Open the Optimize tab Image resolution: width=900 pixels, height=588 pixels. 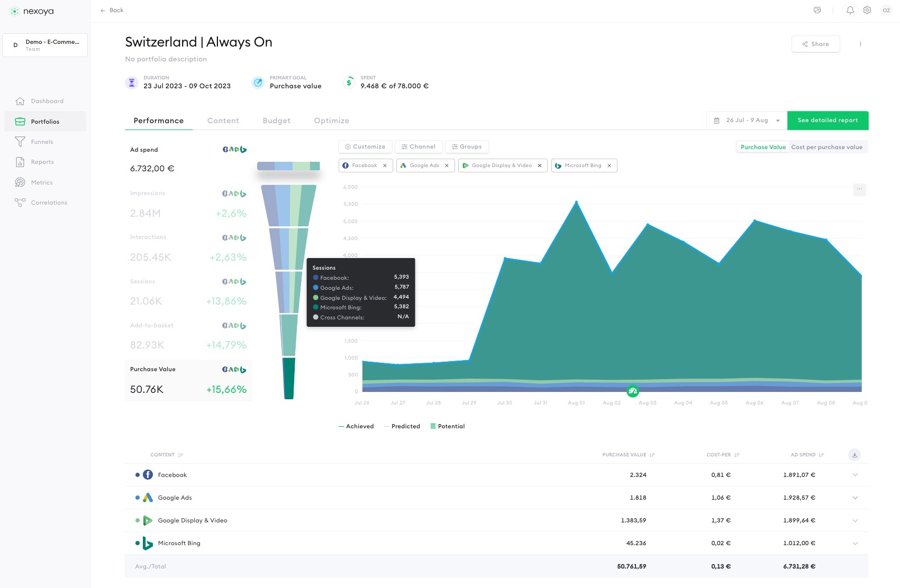pos(332,121)
